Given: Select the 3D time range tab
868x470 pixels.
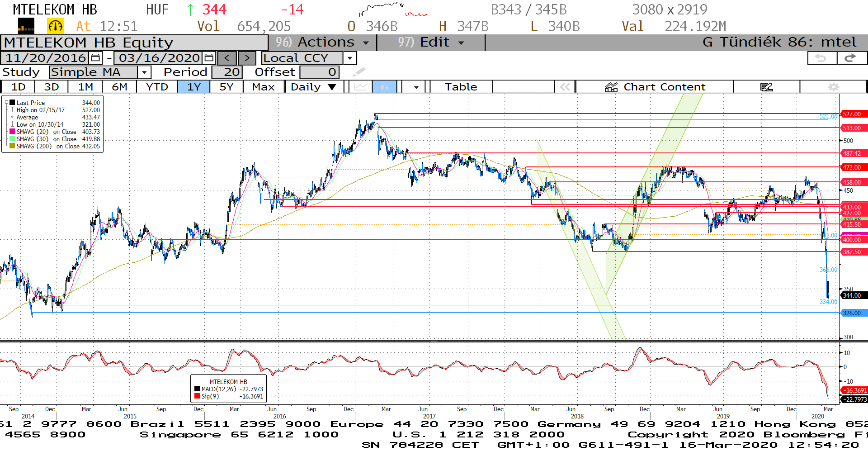Looking at the screenshot, I should (x=52, y=87).
